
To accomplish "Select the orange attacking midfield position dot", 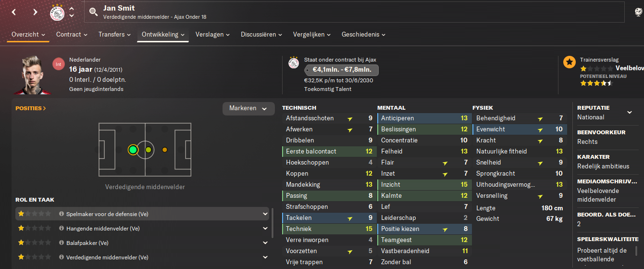I will point(165,150).
